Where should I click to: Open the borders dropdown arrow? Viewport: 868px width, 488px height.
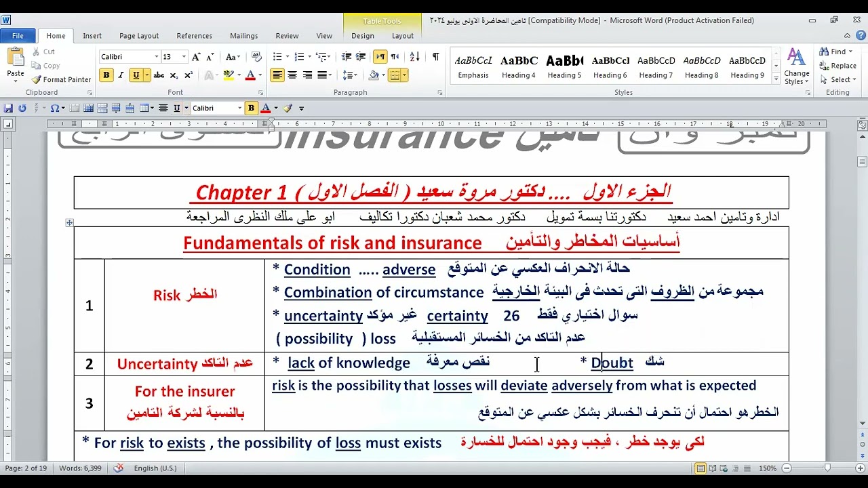[x=405, y=75]
